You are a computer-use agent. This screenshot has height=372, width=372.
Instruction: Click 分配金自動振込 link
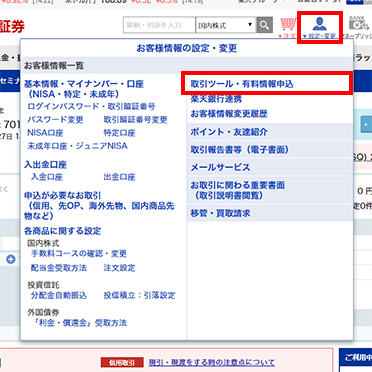point(59,295)
